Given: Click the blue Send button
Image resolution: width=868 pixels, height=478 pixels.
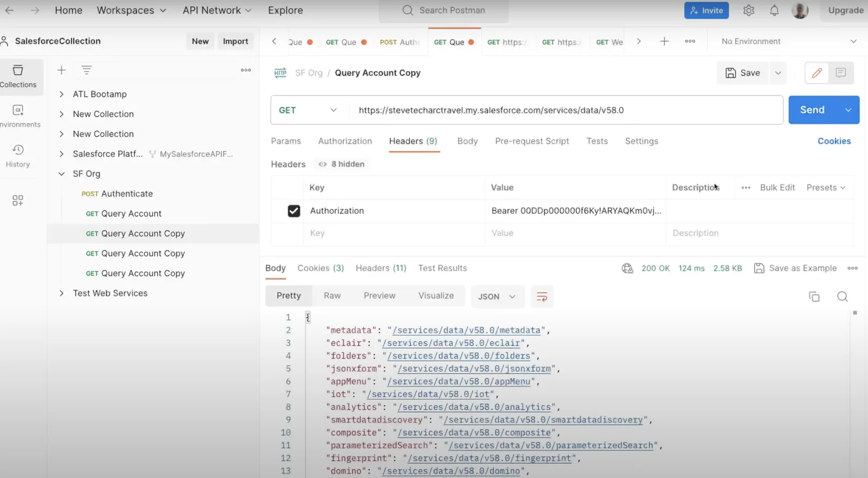Looking at the screenshot, I should point(812,110).
